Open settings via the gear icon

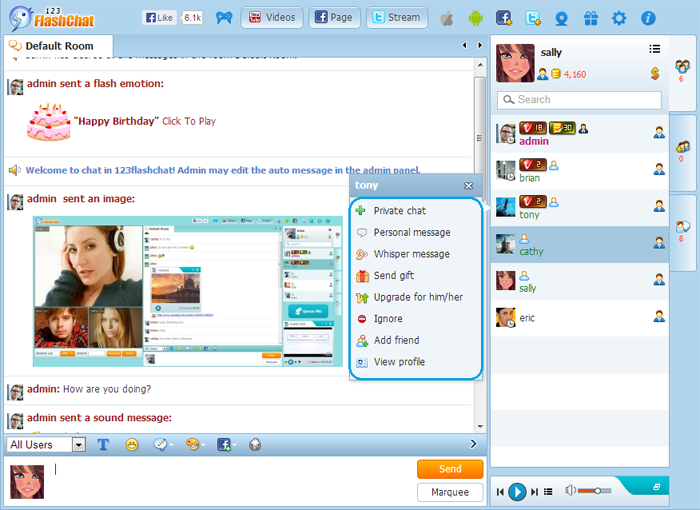click(619, 18)
